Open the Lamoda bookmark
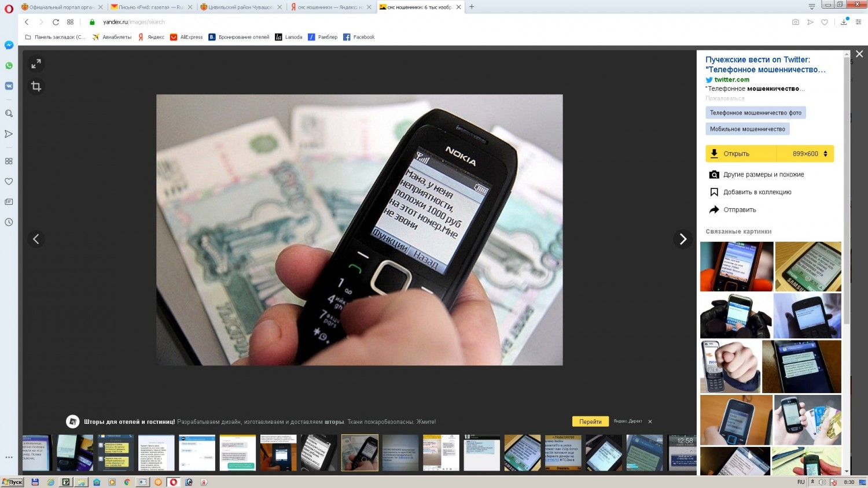 click(289, 37)
